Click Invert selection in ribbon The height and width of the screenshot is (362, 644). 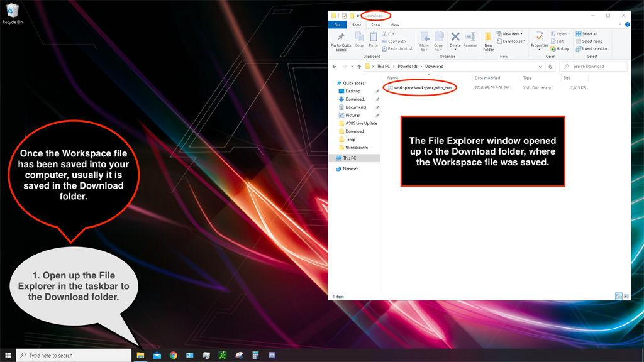coord(592,49)
